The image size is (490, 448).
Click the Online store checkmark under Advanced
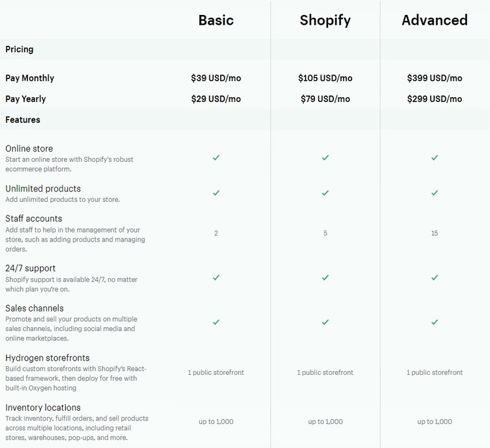tap(434, 157)
